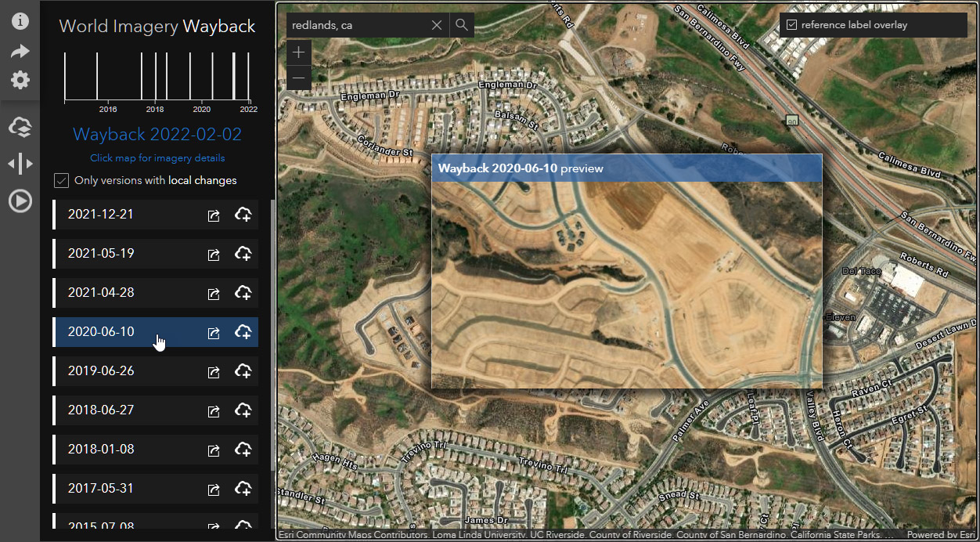Add 2021-04-28 release to web map
This screenshot has height=542, width=980.
click(x=243, y=293)
